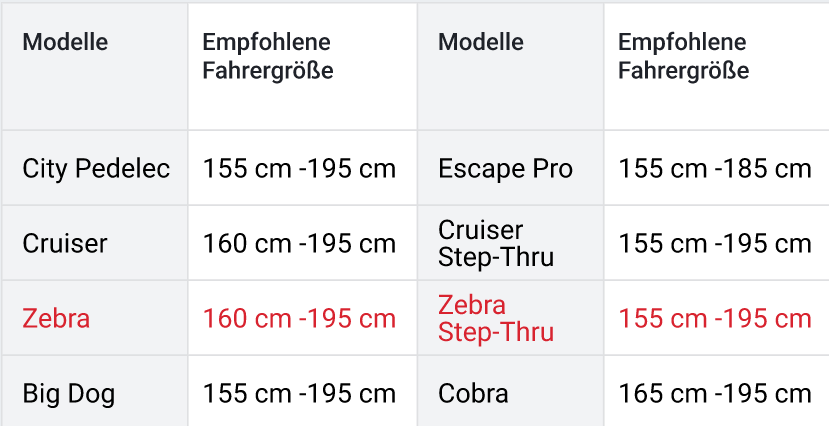829x426 pixels.
Task: Select the Cruiser Step-Thru model cell
Action: click(x=496, y=243)
